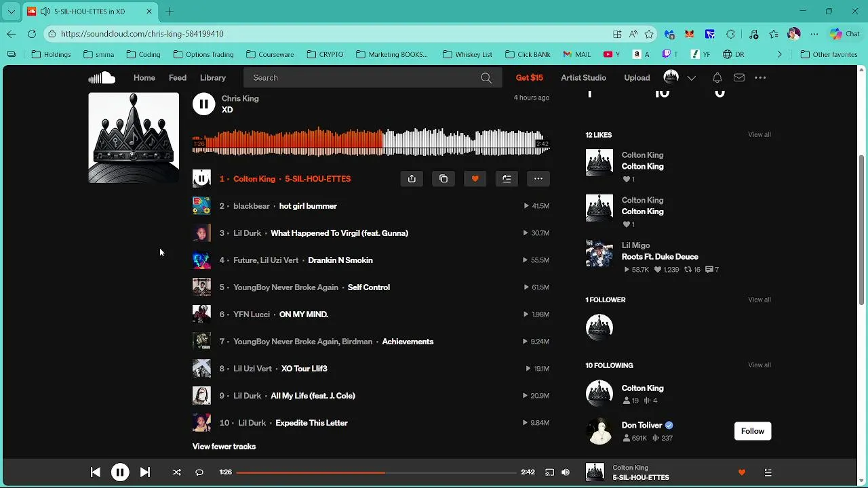This screenshot has width=868, height=488.
Task: Bookmark this page with the star icon
Action: tap(650, 34)
